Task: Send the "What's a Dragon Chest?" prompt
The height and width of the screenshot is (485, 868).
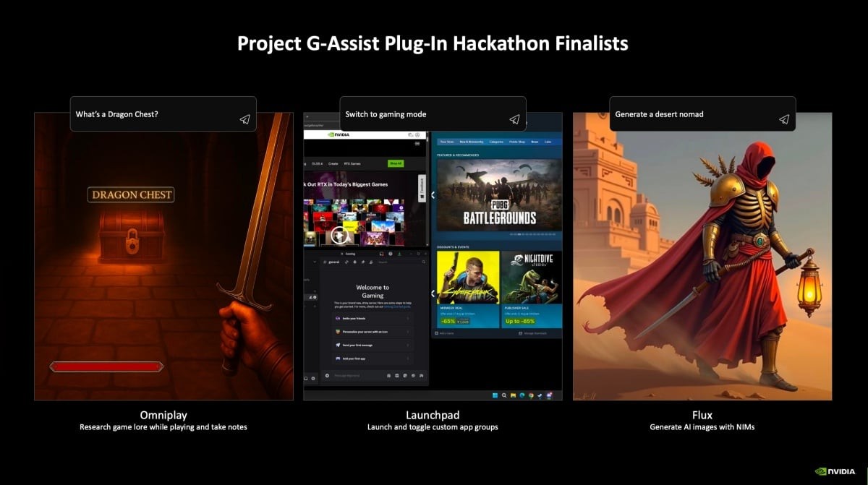Action: pos(244,119)
